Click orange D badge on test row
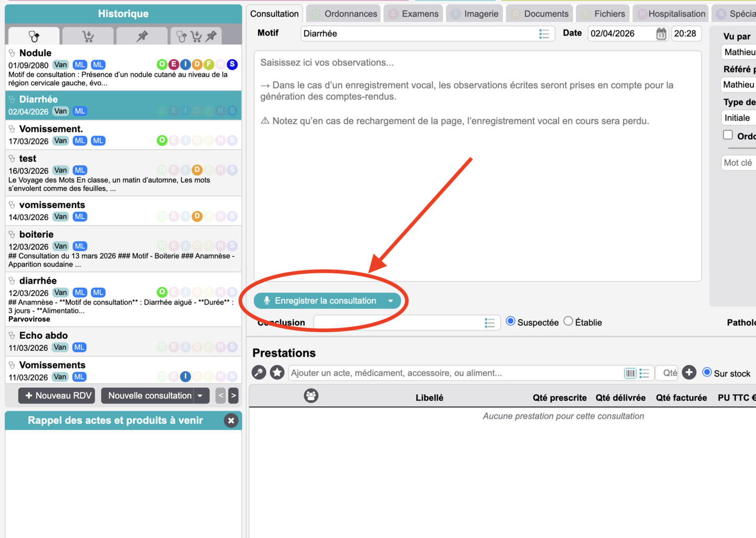 point(197,169)
